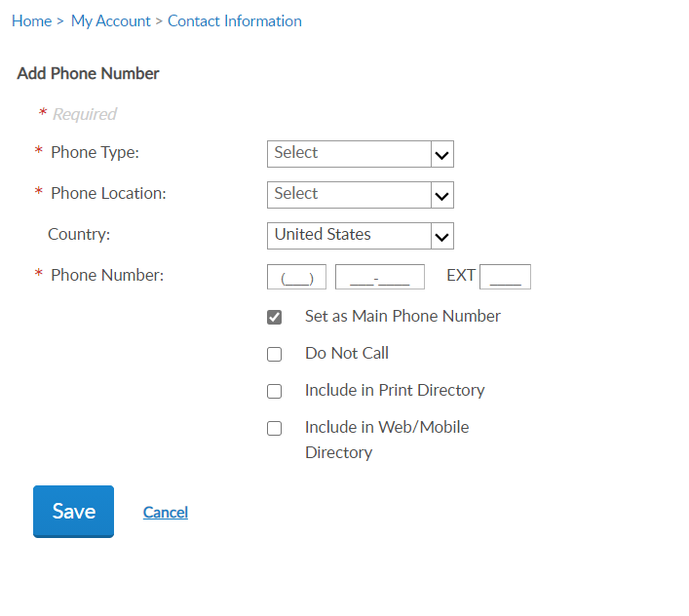This screenshot has height=616, width=689.
Task: Click the Phone Location dropdown arrow
Action: click(441, 195)
